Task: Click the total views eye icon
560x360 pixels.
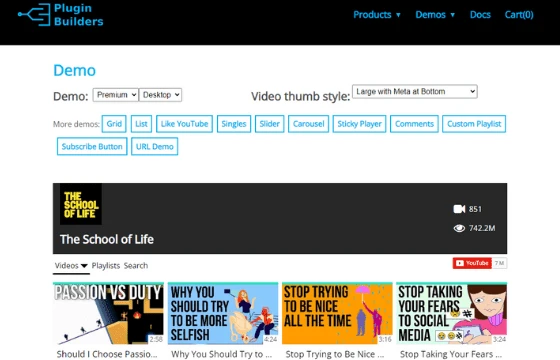Action: (x=459, y=228)
